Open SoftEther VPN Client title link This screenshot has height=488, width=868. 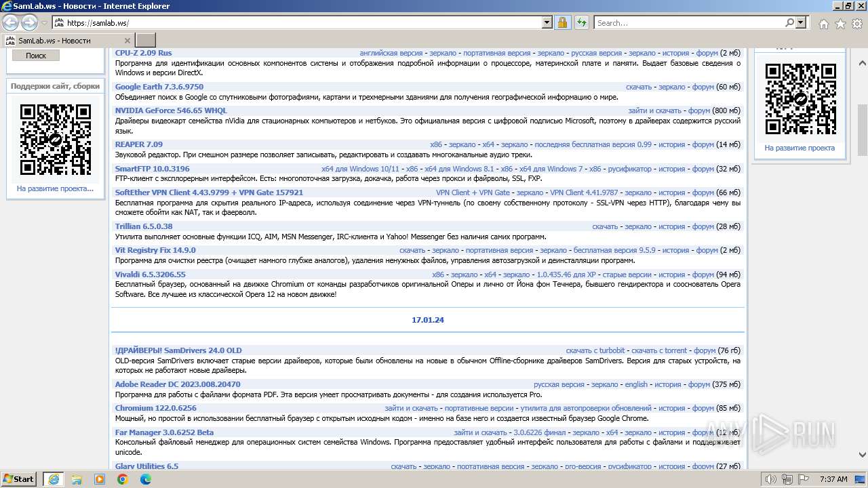pos(209,192)
